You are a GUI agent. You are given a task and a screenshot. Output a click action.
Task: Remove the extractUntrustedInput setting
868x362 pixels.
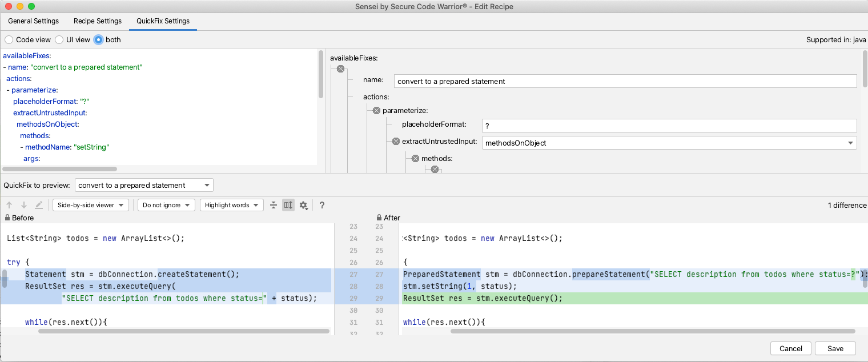(396, 142)
